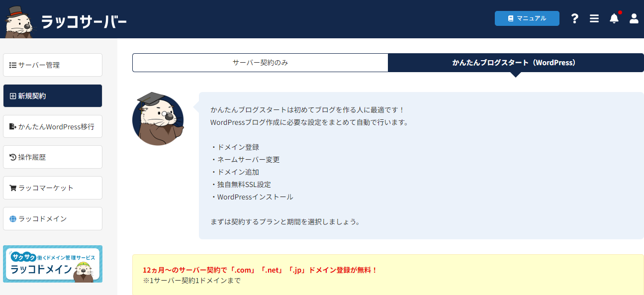Select 新規契約 in the sidebar

pos(53,96)
